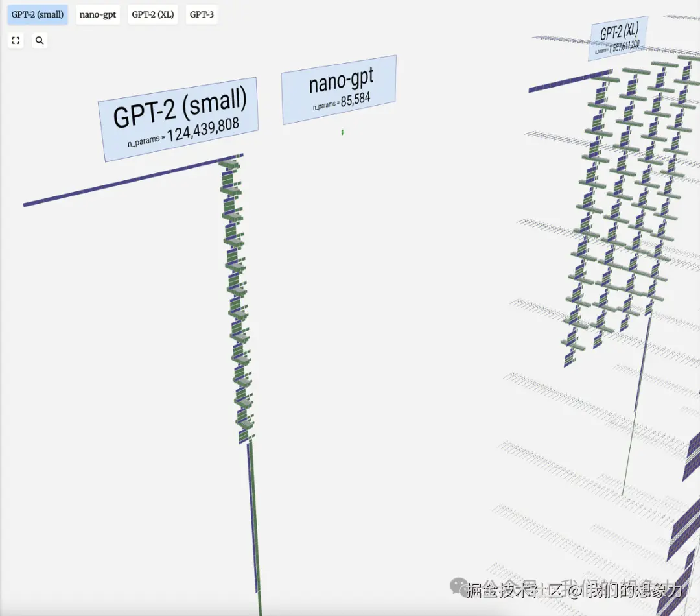Click the n_params 124,439,808 text
Viewport: 700px width, 616px height.
pos(183,133)
